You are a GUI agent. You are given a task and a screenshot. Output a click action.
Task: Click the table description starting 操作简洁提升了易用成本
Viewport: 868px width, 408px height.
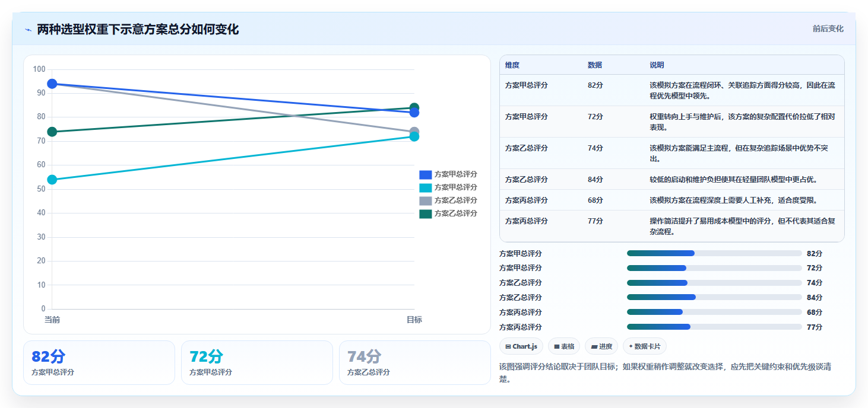(743, 226)
